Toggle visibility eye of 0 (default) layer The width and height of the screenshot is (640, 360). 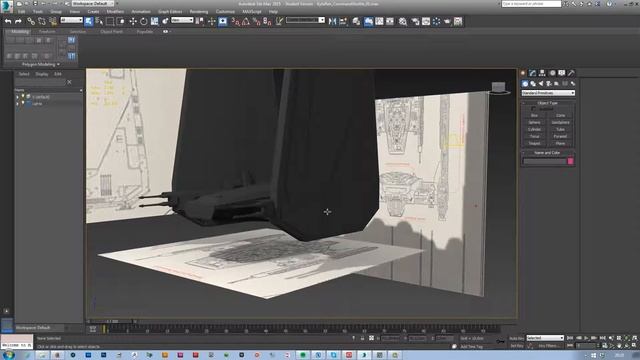pyautogui.click(x=23, y=97)
